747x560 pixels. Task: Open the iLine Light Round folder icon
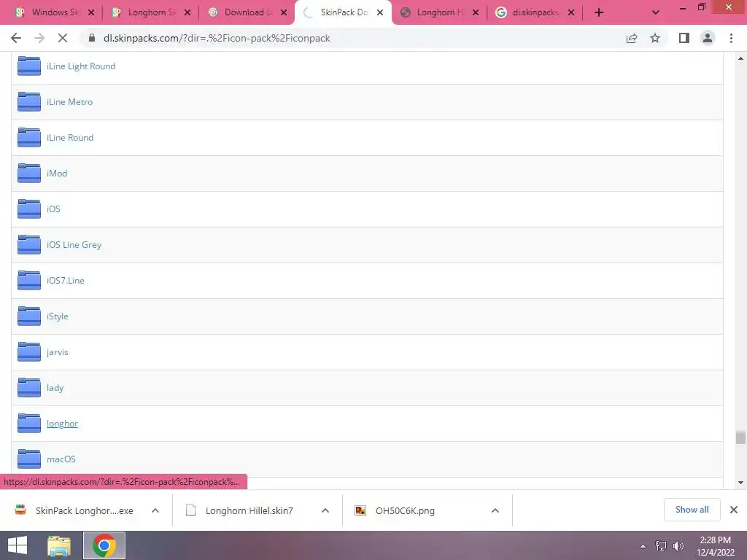click(x=29, y=66)
